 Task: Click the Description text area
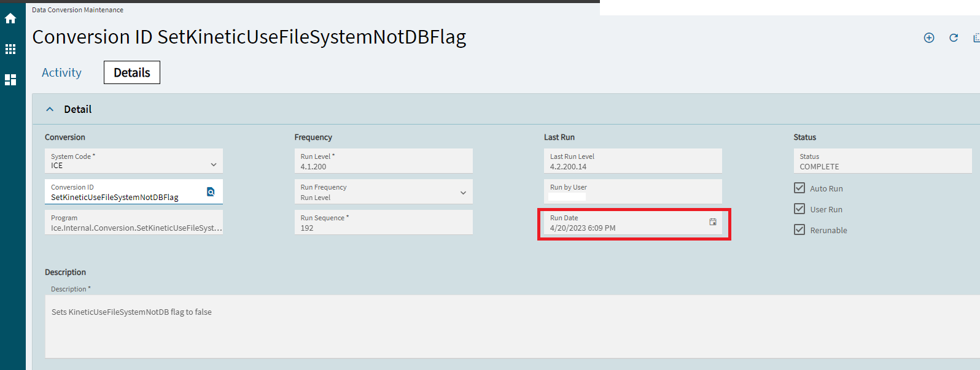pos(512,326)
